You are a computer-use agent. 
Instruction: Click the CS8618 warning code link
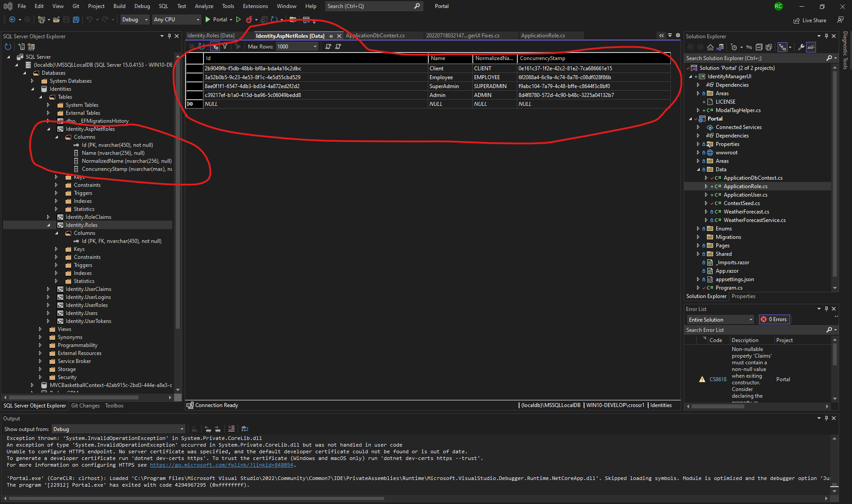(x=718, y=379)
